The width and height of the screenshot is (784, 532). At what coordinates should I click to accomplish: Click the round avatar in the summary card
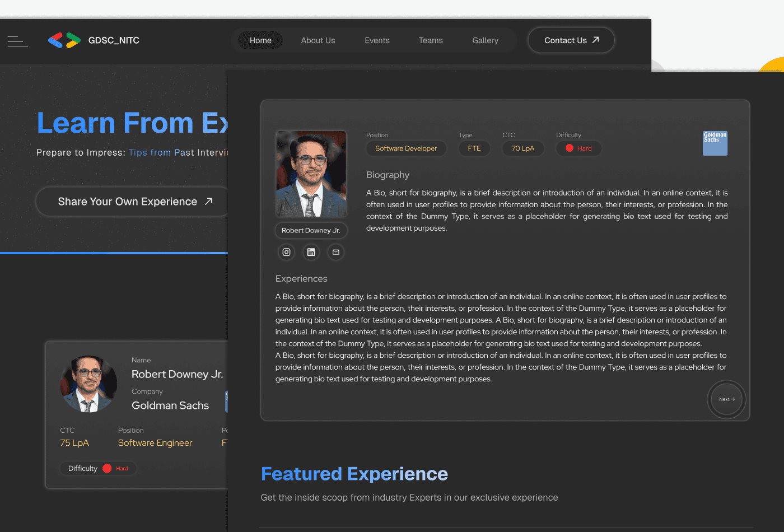[88, 384]
